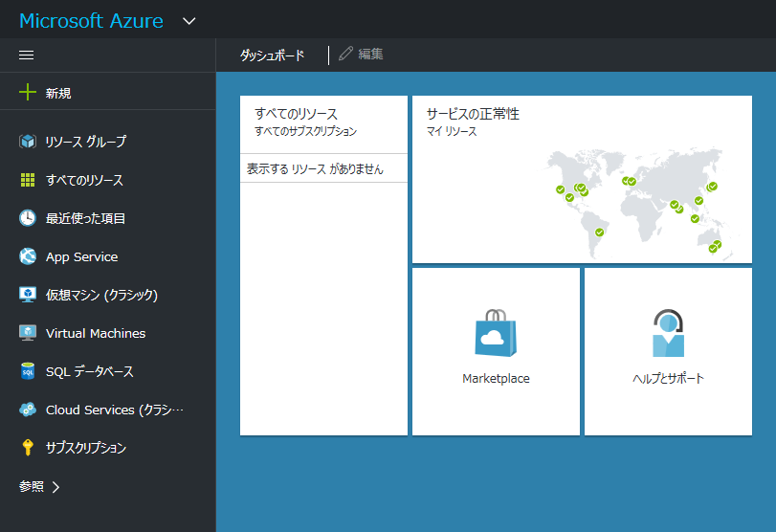Open the すべてのリソース tile header
This screenshot has height=532, width=776.
coord(296,114)
